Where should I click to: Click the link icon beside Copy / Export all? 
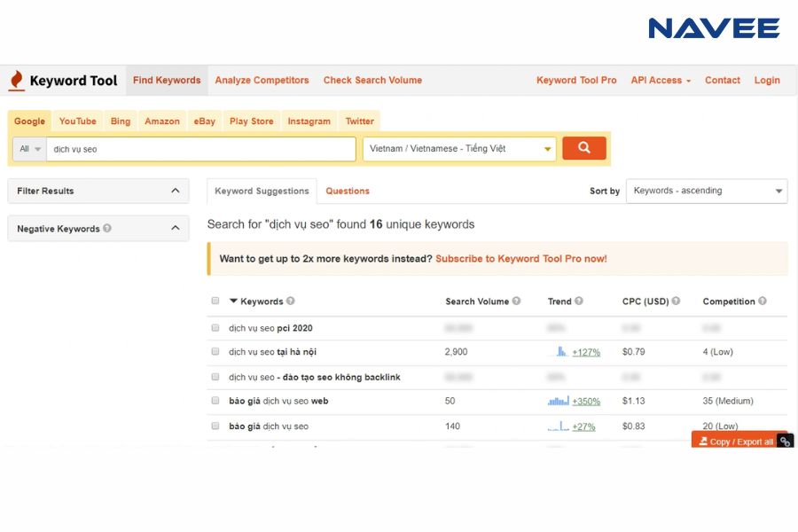coord(786,442)
